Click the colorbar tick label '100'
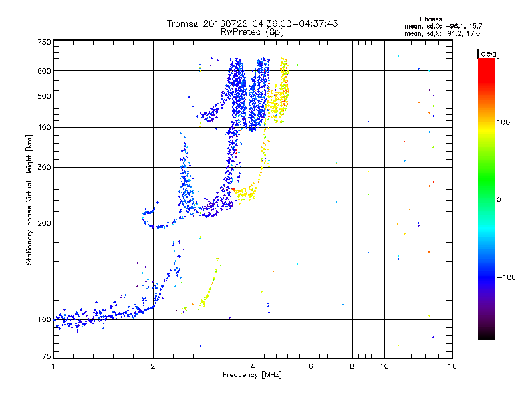The height and width of the screenshot is (399, 532). 503,122
